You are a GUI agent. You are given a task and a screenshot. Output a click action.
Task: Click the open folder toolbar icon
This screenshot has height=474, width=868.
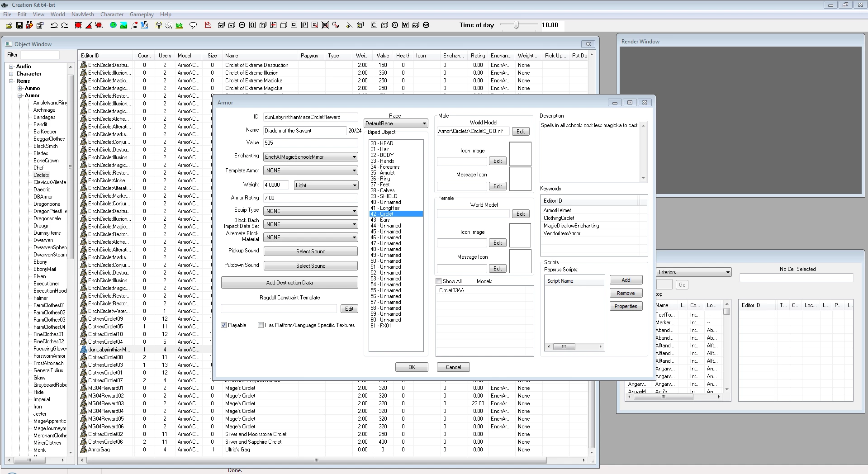(9, 25)
